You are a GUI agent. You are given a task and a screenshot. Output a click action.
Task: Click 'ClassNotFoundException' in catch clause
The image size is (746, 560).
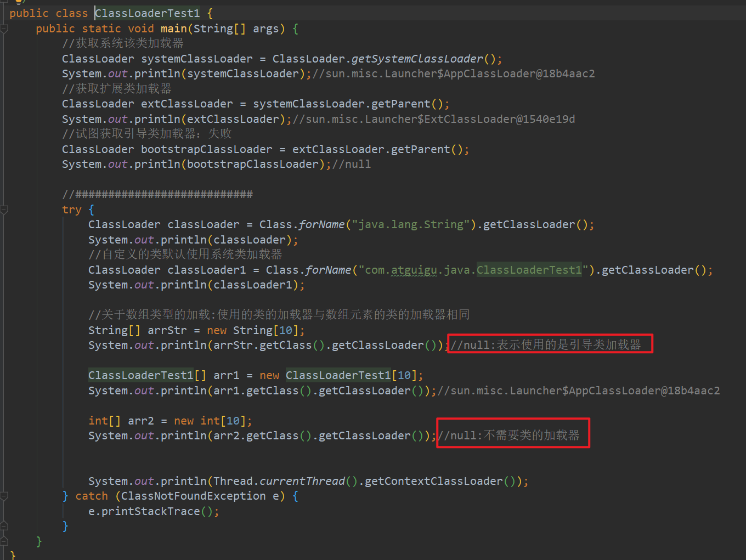pyautogui.click(x=194, y=496)
